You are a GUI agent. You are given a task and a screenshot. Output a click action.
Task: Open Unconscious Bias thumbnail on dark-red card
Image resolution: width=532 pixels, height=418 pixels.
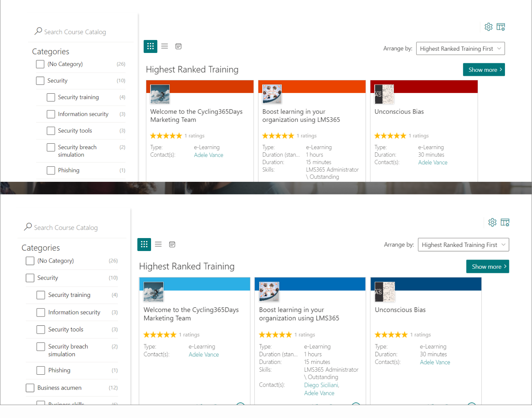pos(384,94)
